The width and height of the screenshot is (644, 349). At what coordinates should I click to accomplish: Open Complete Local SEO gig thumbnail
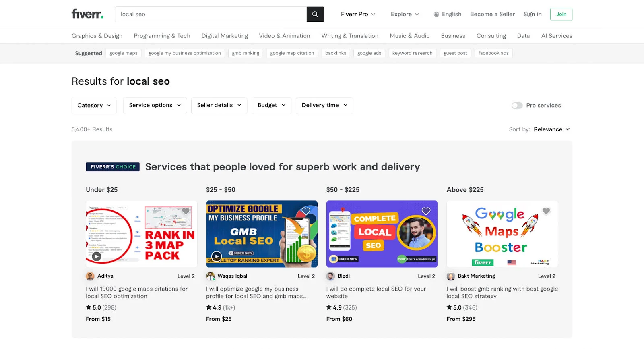click(382, 234)
